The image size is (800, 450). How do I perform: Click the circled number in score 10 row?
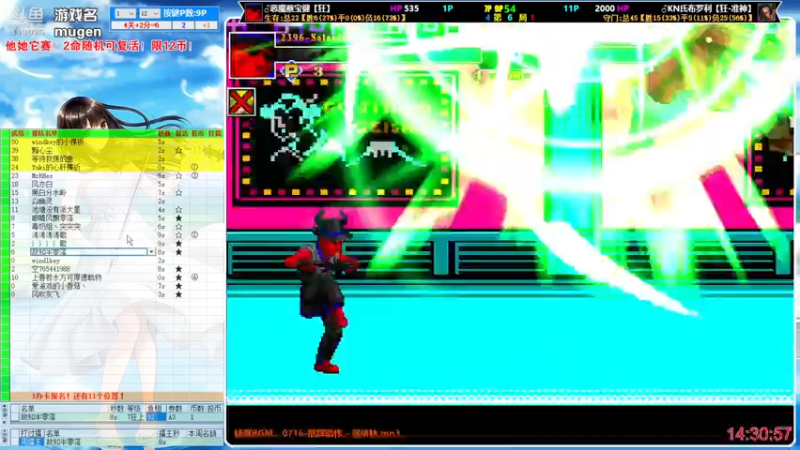(194, 278)
